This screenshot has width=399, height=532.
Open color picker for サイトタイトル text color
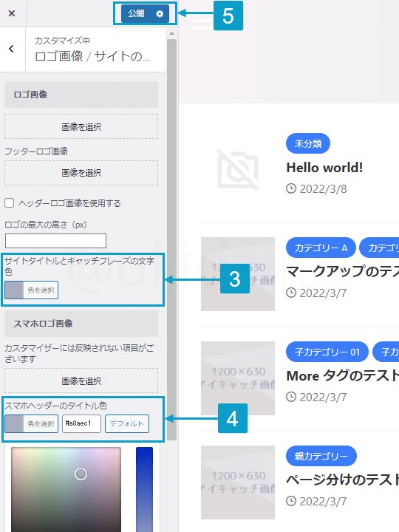32,290
